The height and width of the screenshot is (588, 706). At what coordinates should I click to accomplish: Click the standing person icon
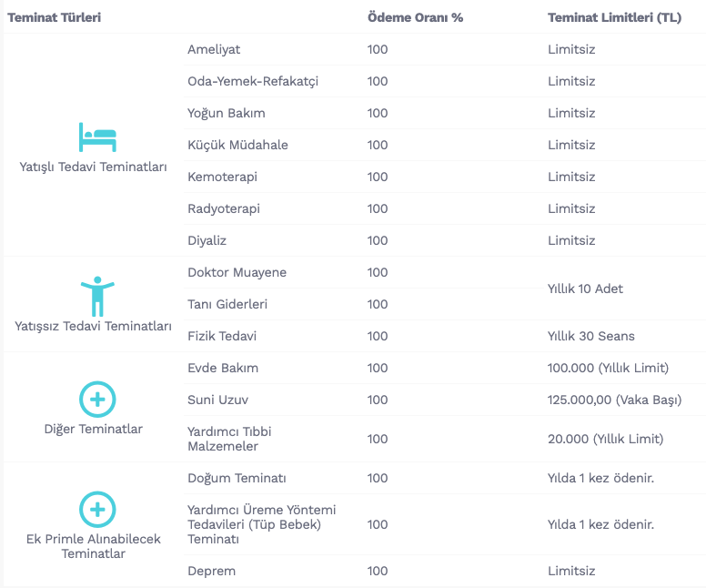[97, 296]
